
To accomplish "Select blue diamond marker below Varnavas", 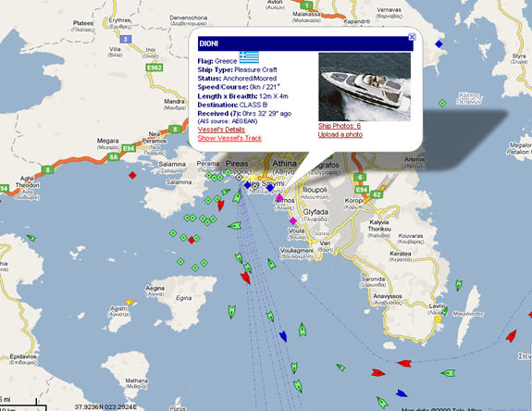I will click(x=439, y=44).
